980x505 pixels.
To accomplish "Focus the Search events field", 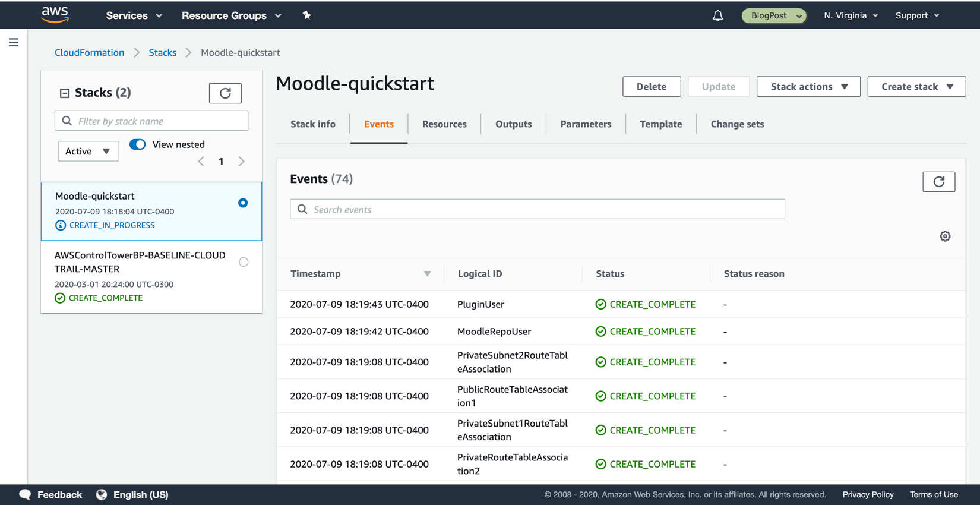I will (538, 209).
